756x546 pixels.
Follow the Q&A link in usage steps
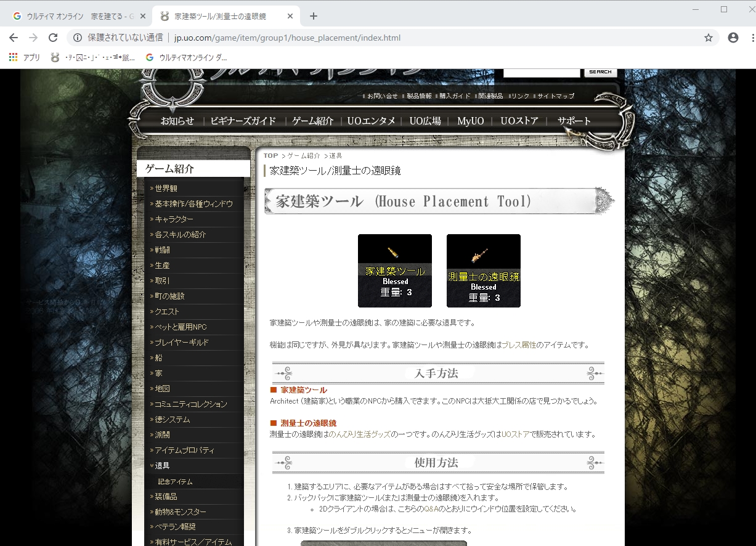click(x=432, y=509)
